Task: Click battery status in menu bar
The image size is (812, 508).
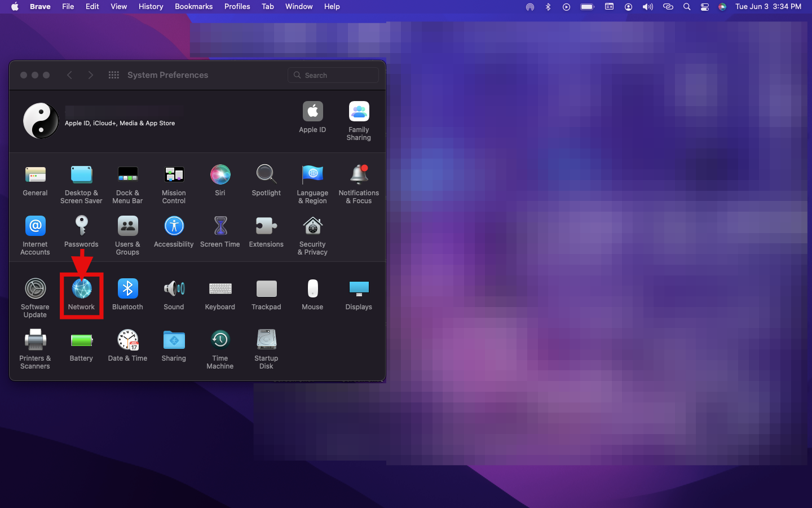Action: [x=588, y=7]
